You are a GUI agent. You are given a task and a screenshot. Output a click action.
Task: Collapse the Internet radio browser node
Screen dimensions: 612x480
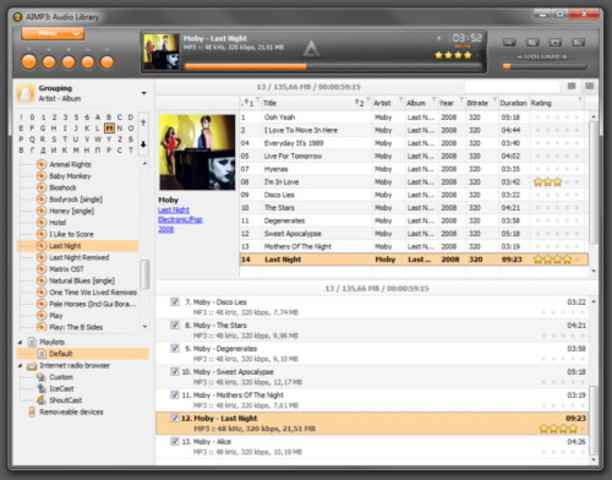20,366
